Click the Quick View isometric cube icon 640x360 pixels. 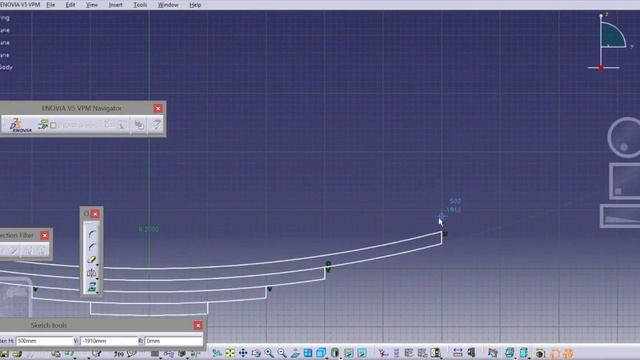pyautogui.click(x=321, y=353)
